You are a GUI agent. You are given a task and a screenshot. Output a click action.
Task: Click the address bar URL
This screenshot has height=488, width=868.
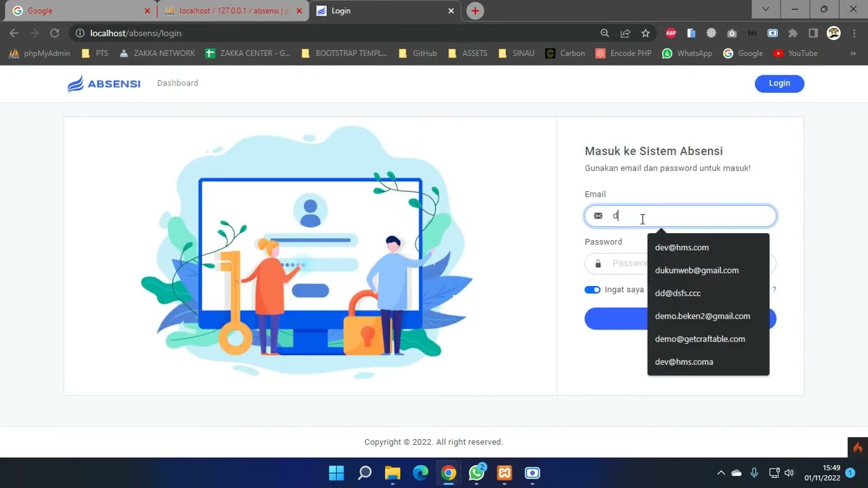point(136,33)
